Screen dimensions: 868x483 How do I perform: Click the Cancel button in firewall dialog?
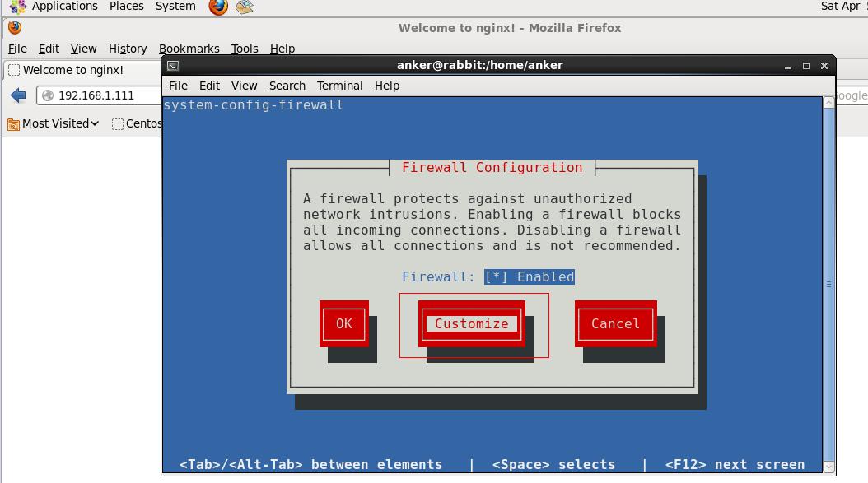click(x=615, y=323)
